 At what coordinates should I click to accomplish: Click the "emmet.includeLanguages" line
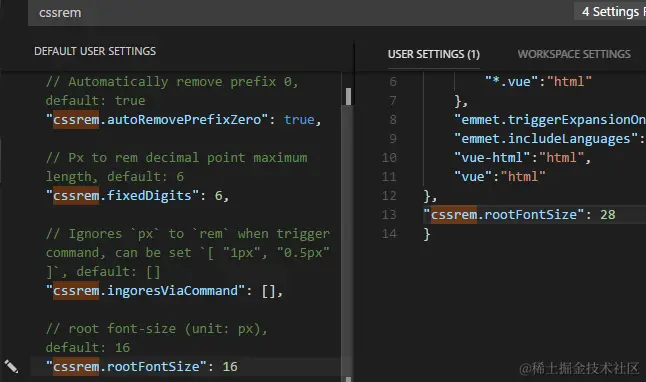tap(550, 138)
